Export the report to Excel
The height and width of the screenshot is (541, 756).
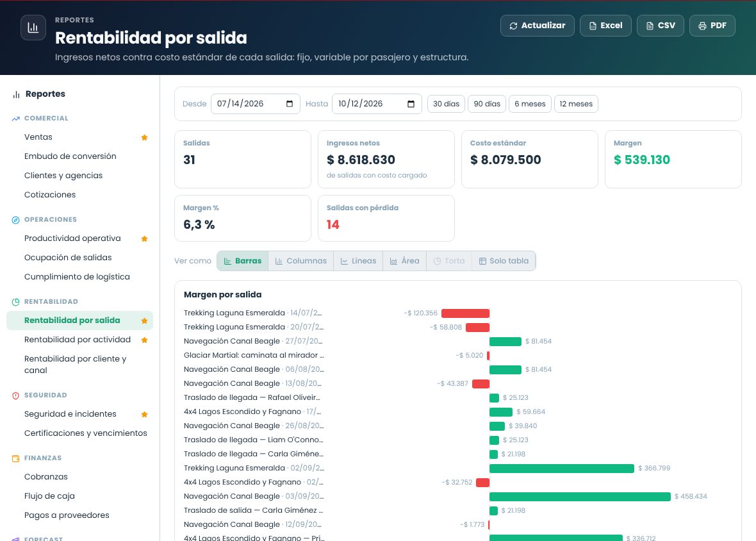point(605,26)
